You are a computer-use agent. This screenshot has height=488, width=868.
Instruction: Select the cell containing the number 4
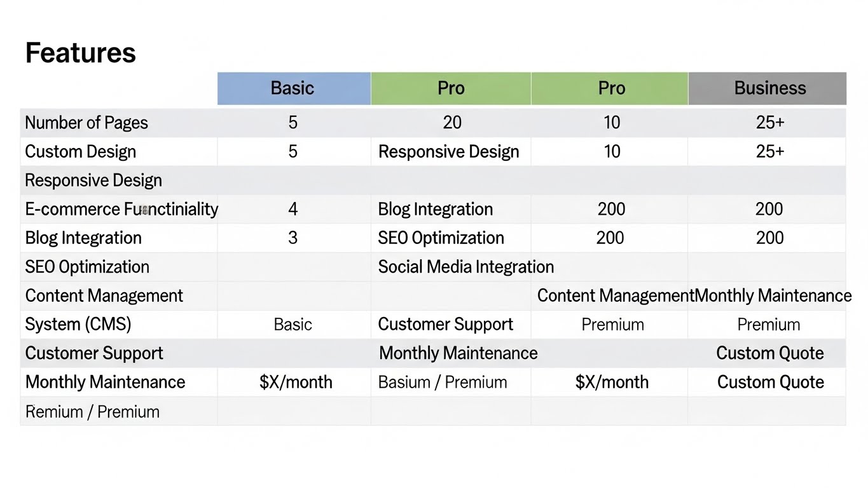293,209
